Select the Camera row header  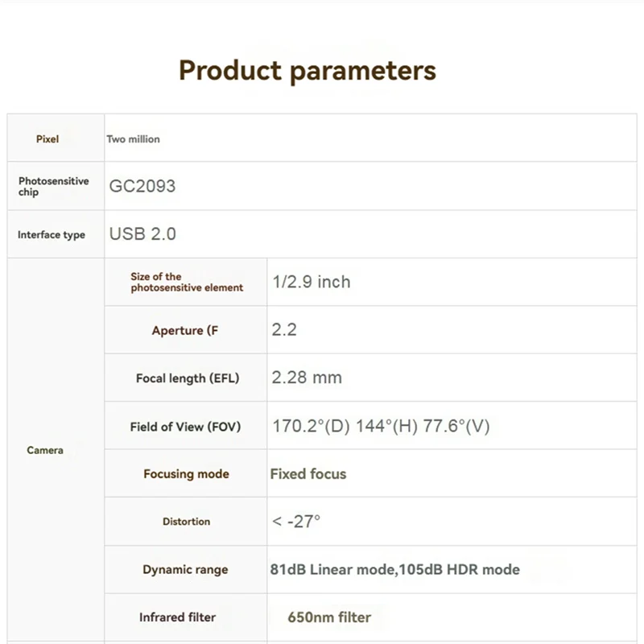point(45,450)
